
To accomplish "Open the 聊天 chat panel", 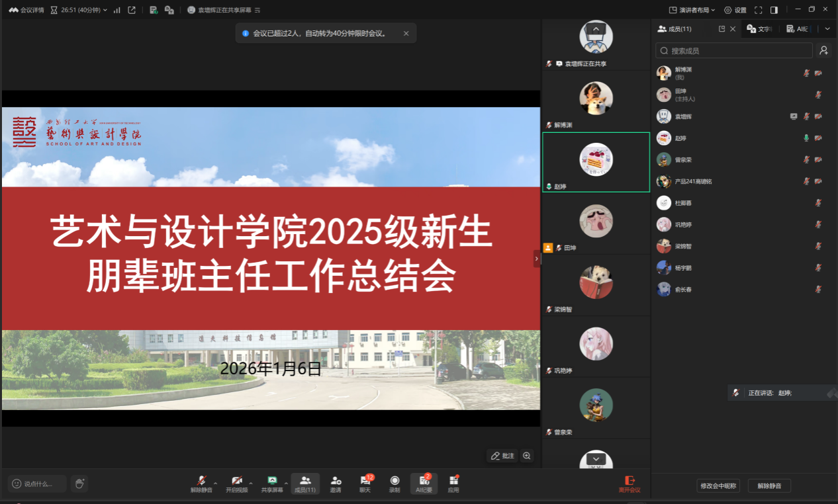I will (x=365, y=483).
